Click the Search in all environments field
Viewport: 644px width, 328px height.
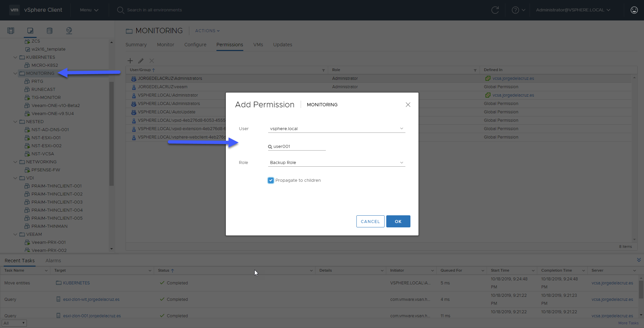click(154, 10)
